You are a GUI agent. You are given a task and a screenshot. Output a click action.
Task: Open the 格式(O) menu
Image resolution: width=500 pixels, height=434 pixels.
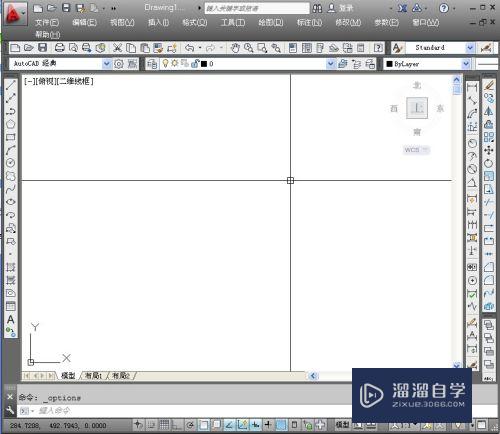195,22
